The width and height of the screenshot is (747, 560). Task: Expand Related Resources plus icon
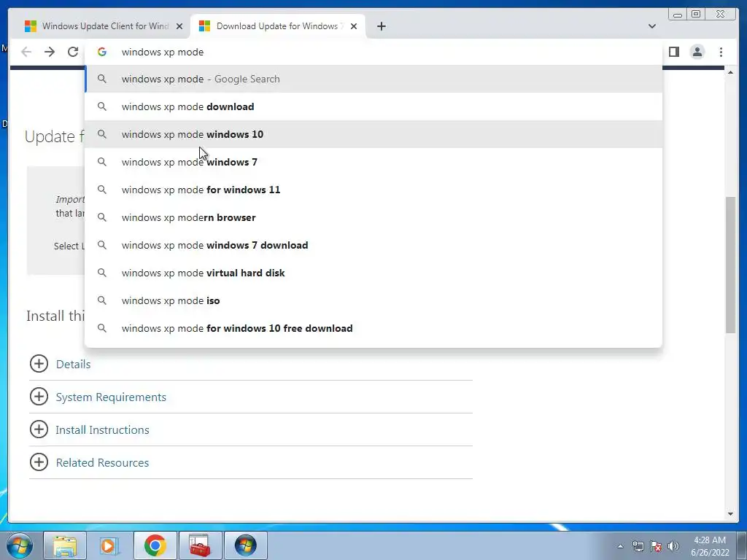coord(39,462)
